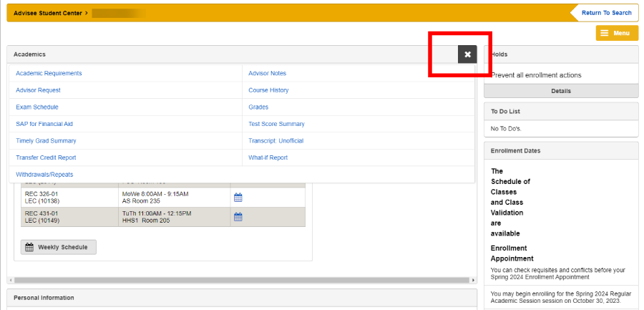Viewport: 644px width, 310px height.
Task: Close the Academics menu with the X icon
Action: point(467,54)
